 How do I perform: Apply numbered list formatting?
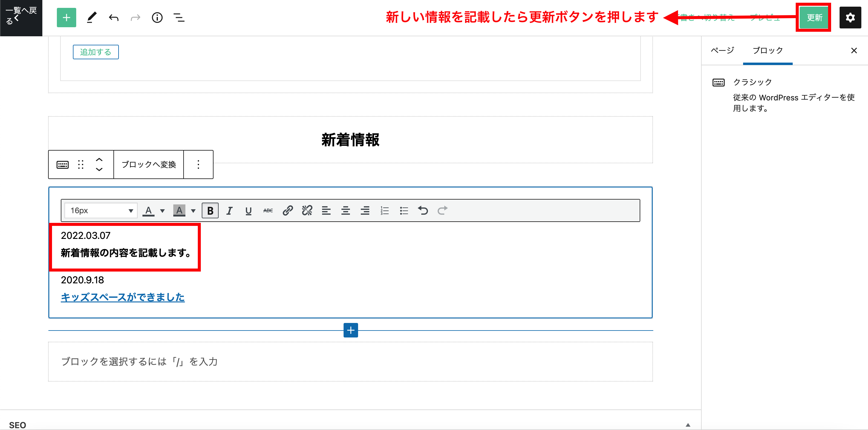pyautogui.click(x=384, y=211)
